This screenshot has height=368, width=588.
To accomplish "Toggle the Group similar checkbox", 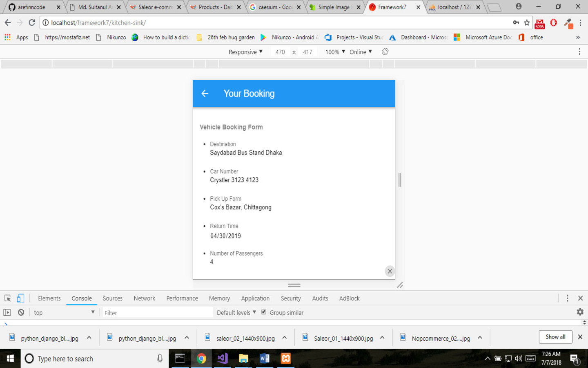I will point(264,312).
